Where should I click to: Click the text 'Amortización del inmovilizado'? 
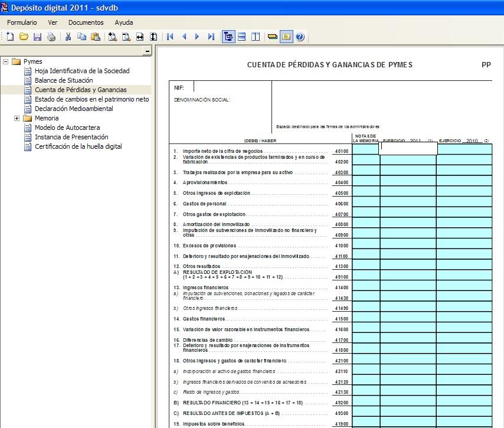216,224
